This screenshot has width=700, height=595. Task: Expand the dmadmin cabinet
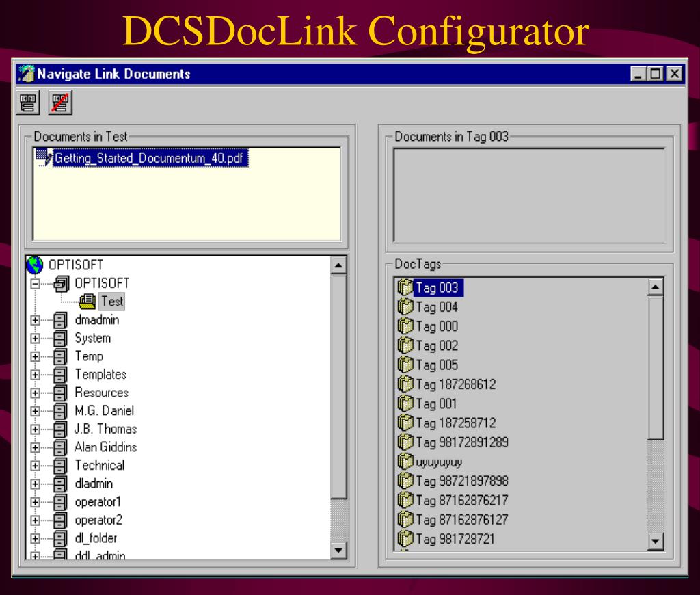(x=36, y=320)
